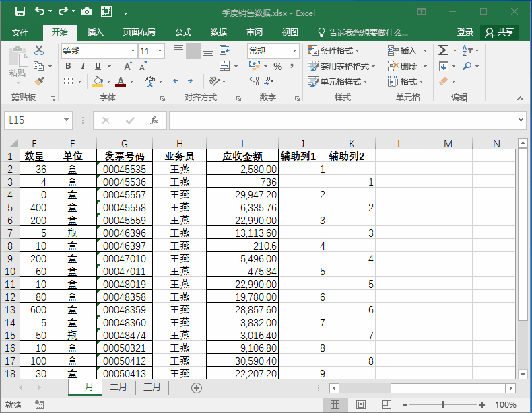Screen dimensions: 532x413
Task: Click Increase Decimal icon
Action: point(254,81)
